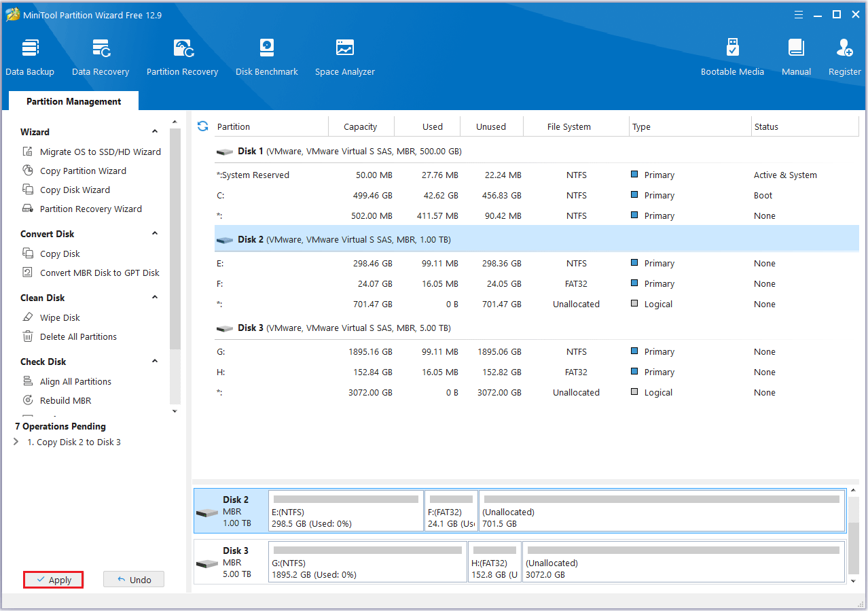The height and width of the screenshot is (611, 868).
Task: Click the Migrate OS to SSD/HD Wizard icon
Action: click(28, 152)
